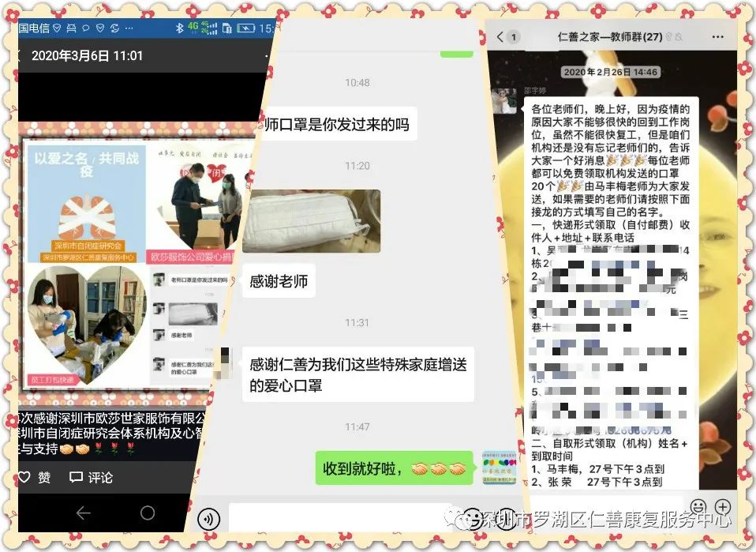The height and width of the screenshot is (552, 756).
Task: Click the 11:20 timestamp in middle chat
Action: [x=357, y=166]
